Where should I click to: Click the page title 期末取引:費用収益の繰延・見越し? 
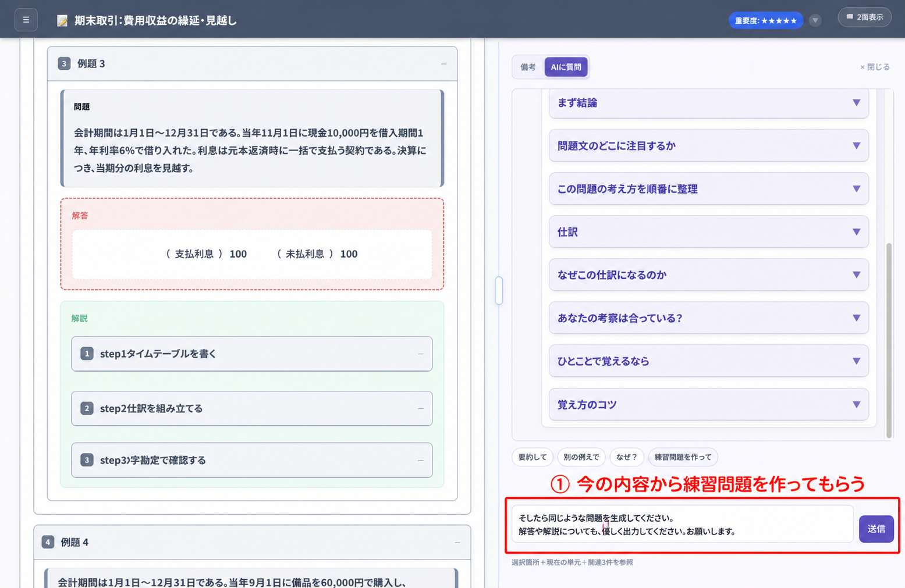pyautogui.click(x=155, y=21)
